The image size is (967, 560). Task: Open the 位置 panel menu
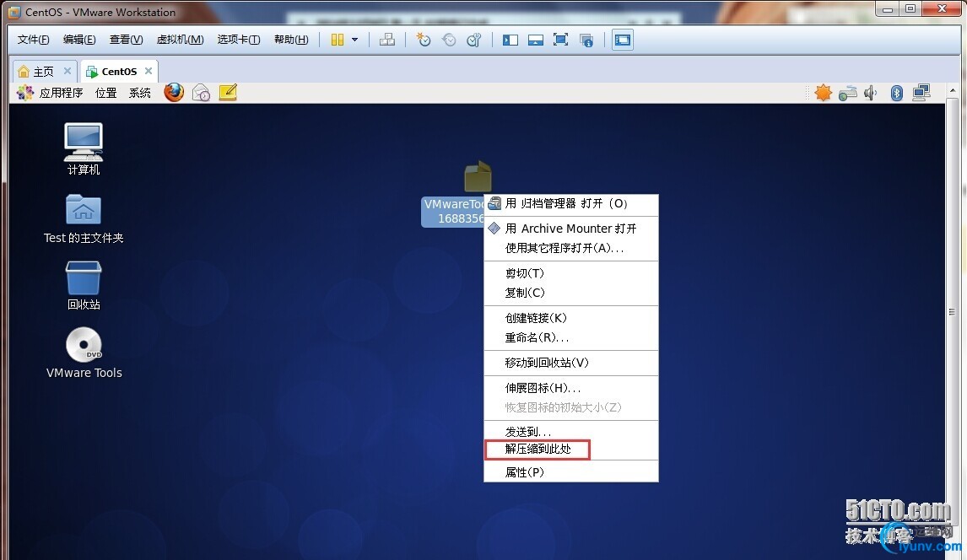[x=106, y=93]
